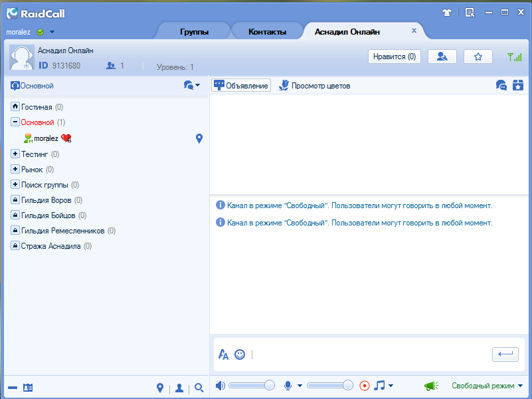This screenshot has height=399, width=532.
Task: Click into the chat message input field
Action: (370, 354)
